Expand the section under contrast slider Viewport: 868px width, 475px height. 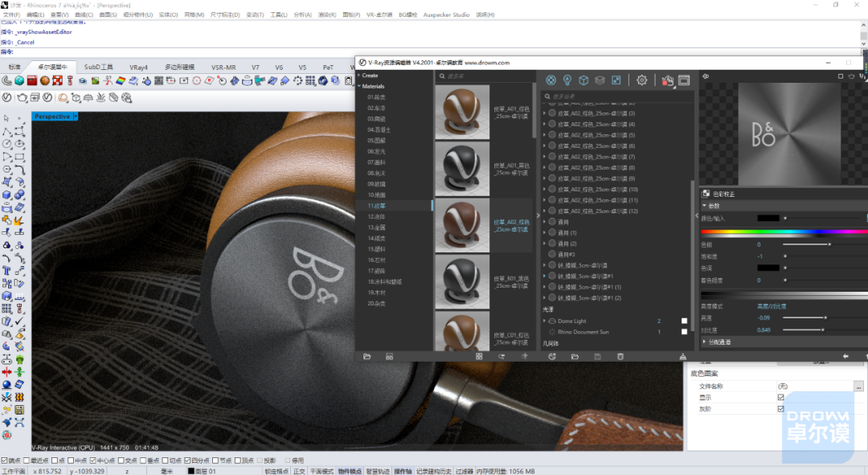[x=704, y=342]
